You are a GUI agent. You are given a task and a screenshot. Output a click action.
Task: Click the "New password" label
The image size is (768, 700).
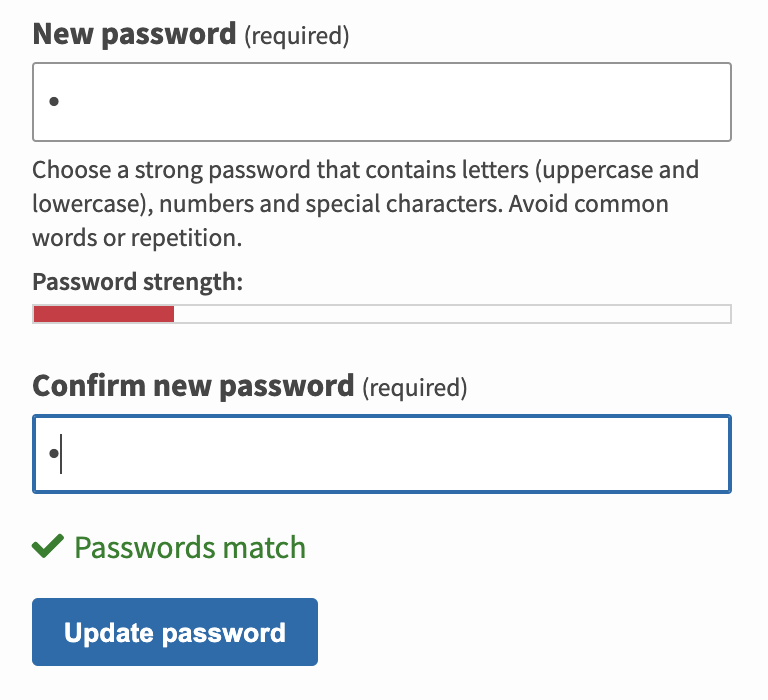coord(134,35)
